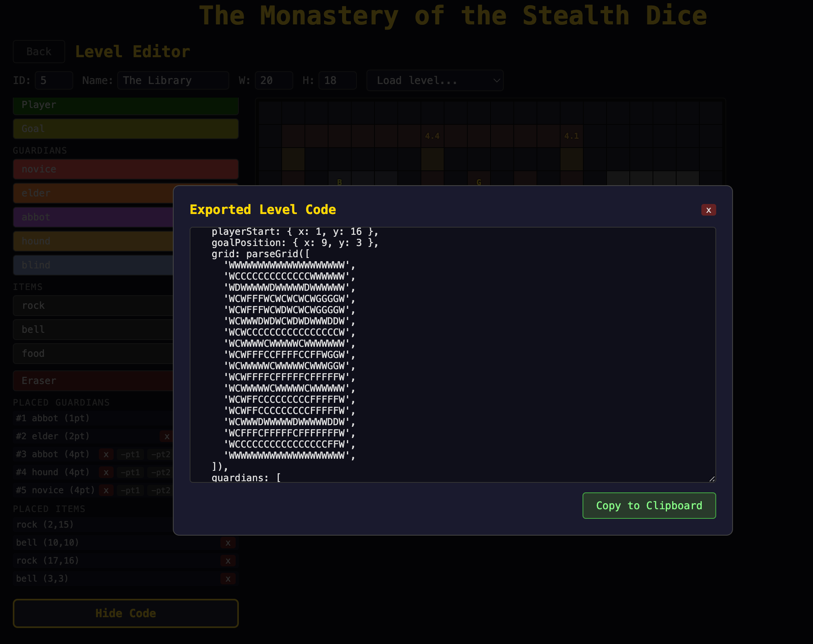This screenshot has width=813, height=644.
Task: Delete guardian #4 hound
Action: point(106,472)
